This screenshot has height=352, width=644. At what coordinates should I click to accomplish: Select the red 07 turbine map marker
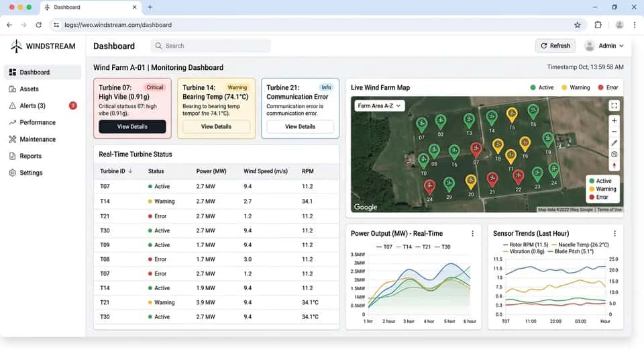click(x=476, y=150)
